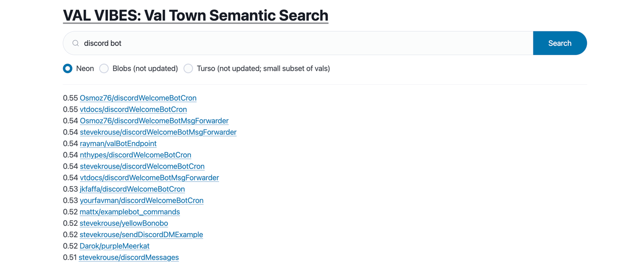This screenshot has width=644, height=264.
Task: Open the VAL VIBES title link
Action: (195, 15)
